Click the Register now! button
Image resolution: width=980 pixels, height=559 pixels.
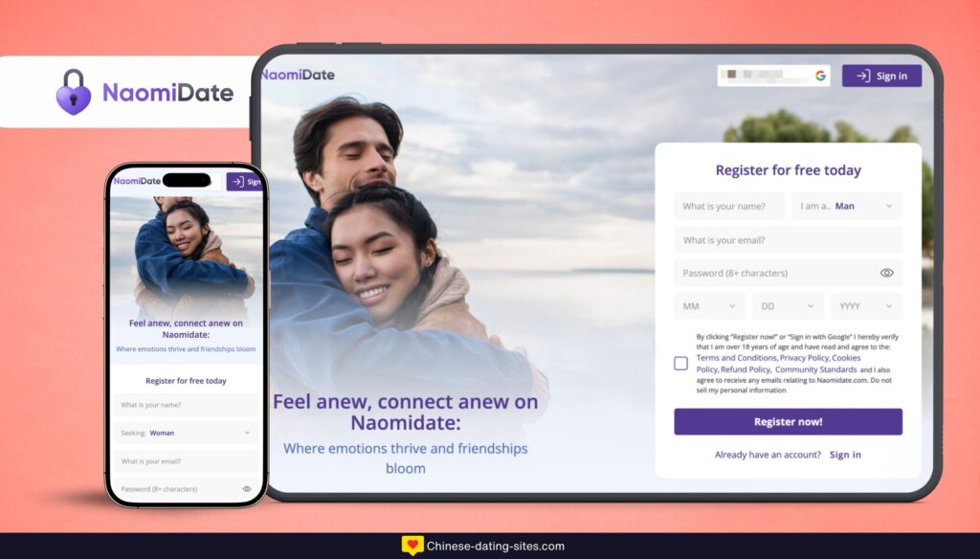(x=788, y=421)
